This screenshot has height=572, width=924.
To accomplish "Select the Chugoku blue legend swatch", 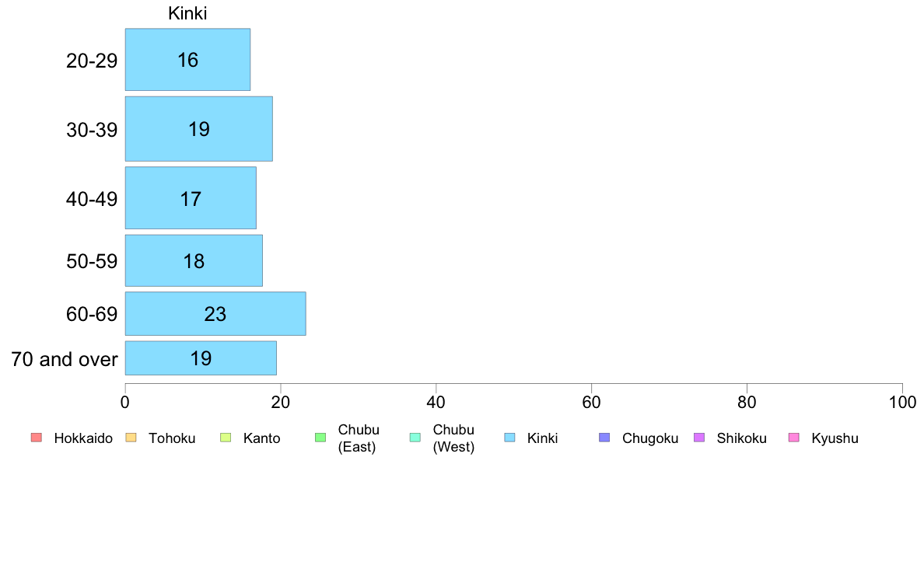I will (604, 438).
